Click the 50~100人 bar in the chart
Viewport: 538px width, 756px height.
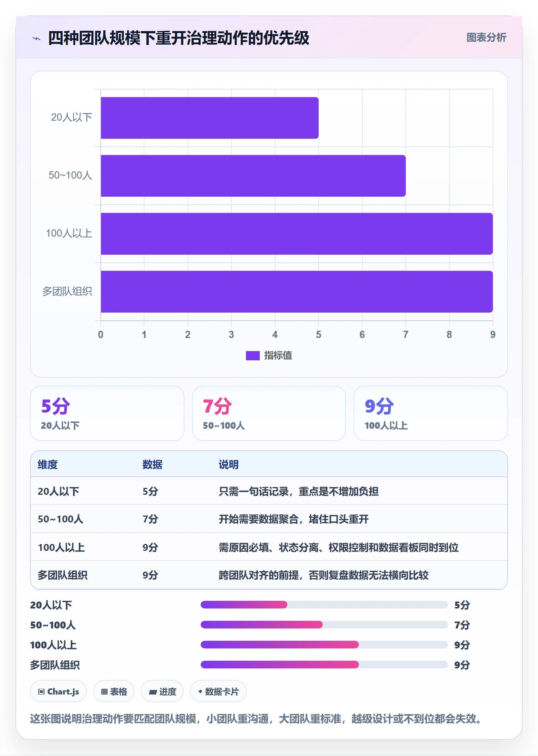(x=253, y=176)
